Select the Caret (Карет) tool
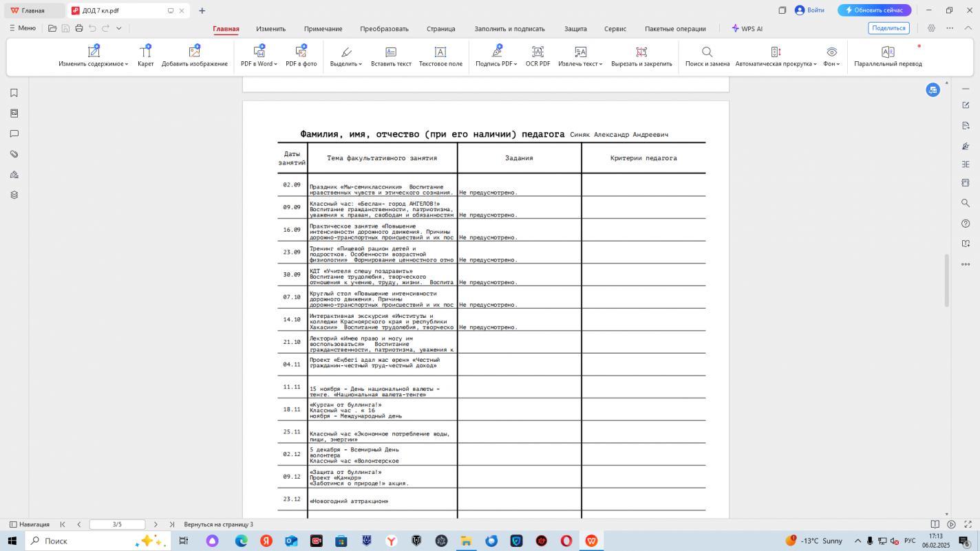The width and height of the screenshot is (980, 551). pyautogui.click(x=145, y=52)
